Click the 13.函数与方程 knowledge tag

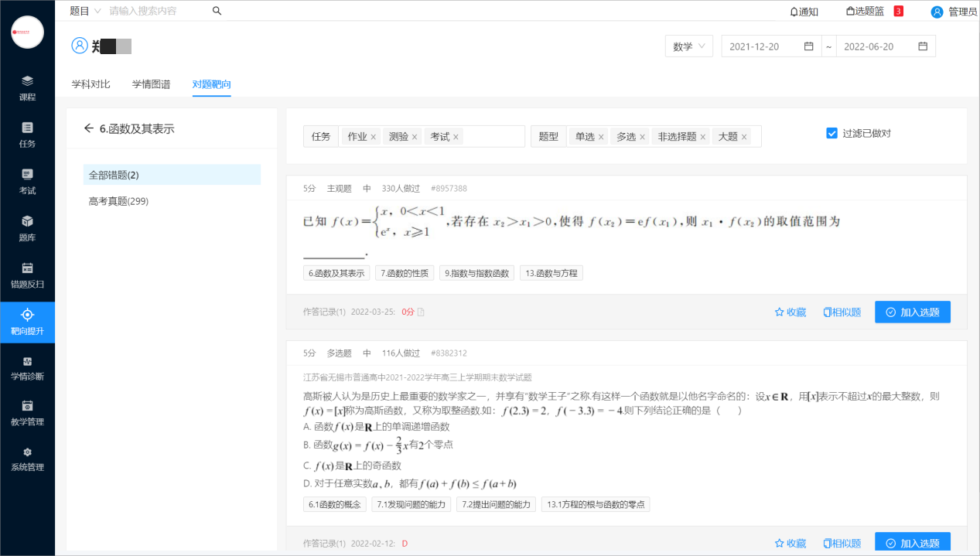click(551, 273)
